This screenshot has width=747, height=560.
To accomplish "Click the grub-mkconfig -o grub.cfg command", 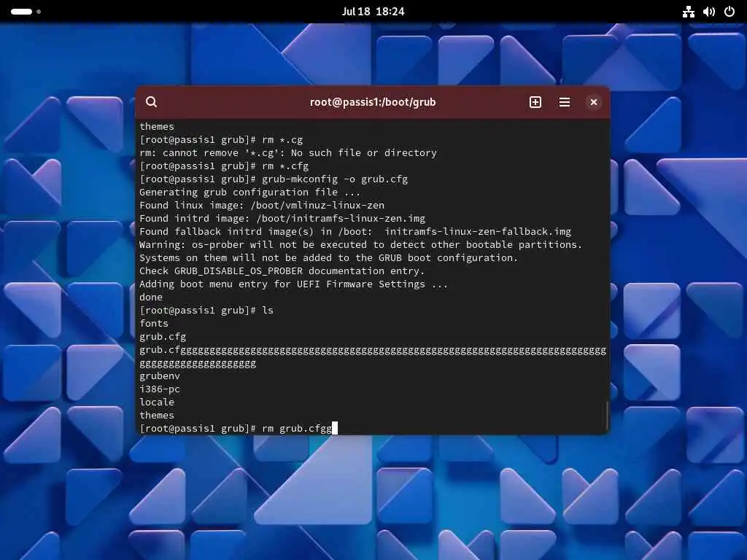I will 274,179.
